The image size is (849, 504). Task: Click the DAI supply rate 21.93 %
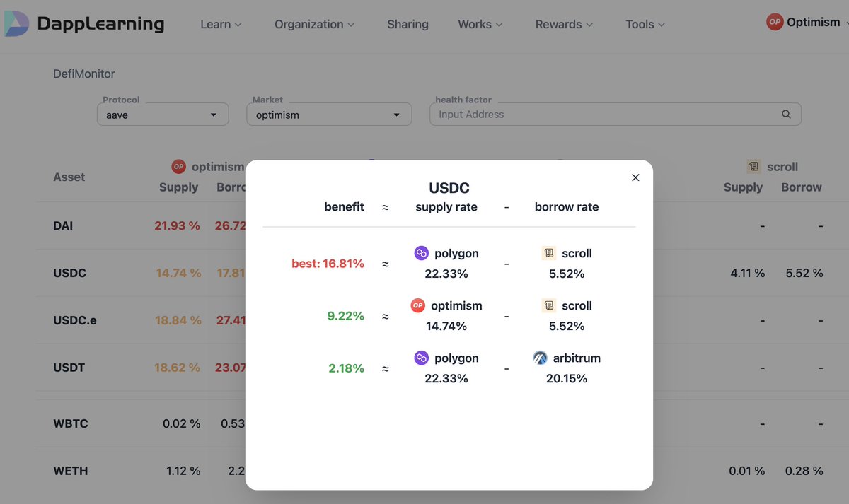[x=178, y=226]
